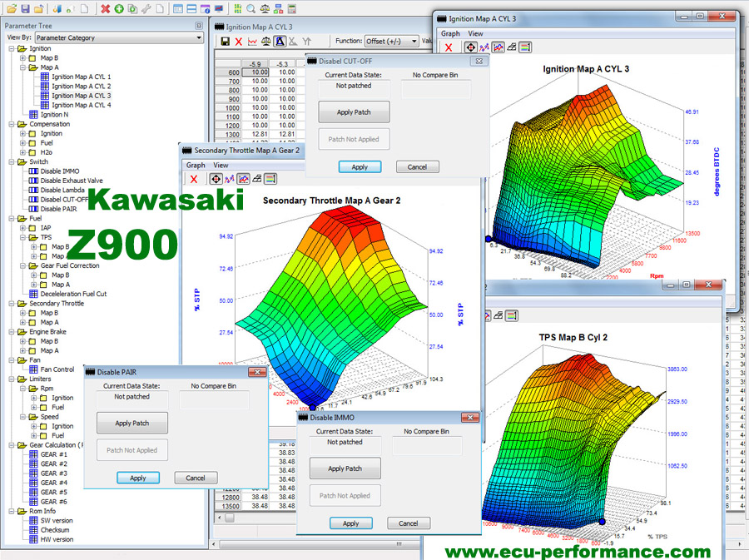Click the rotate target icon in Secondary Throttle graph toolbar
The width and height of the screenshot is (749, 560).
(216, 179)
